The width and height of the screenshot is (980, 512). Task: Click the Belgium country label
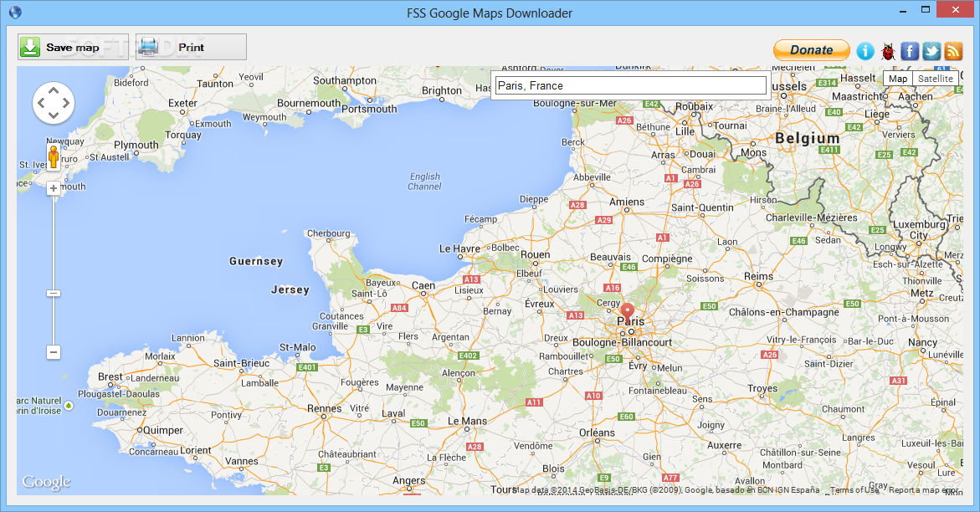[808, 138]
